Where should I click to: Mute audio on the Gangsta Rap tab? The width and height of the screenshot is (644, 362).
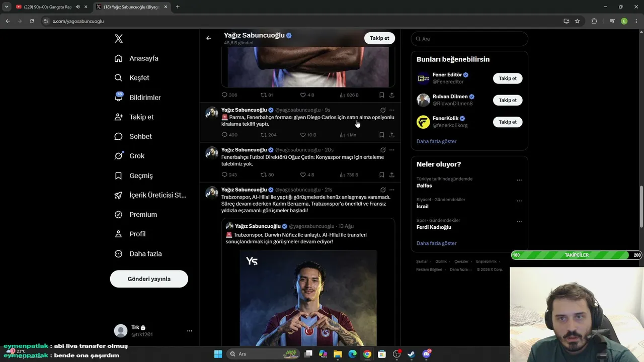[77, 7]
